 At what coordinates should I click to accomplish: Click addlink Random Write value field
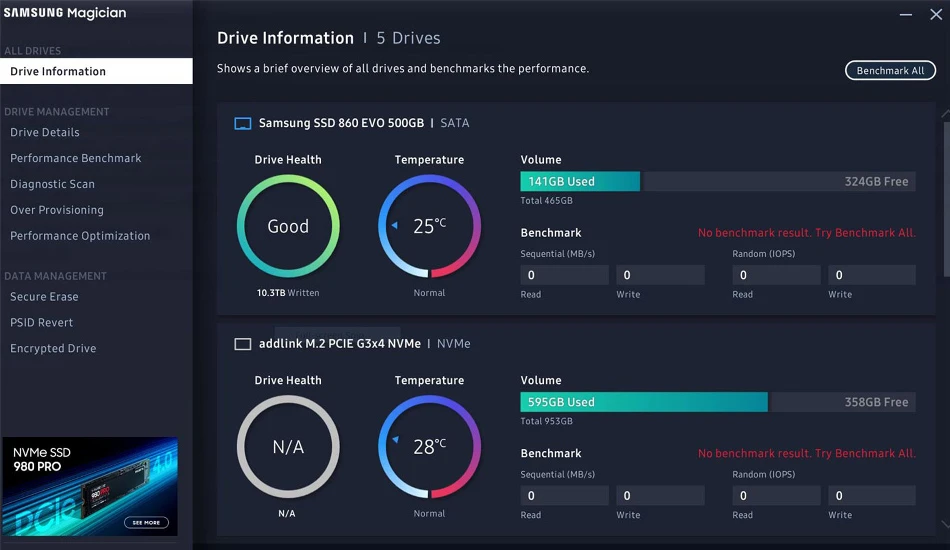[x=872, y=495]
